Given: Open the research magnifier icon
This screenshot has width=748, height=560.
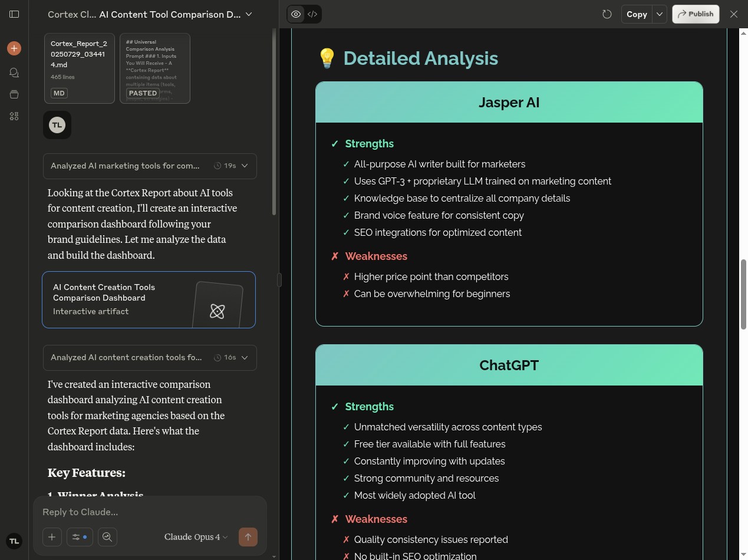Looking at the screenshot, I should click(x=107, y=537).
